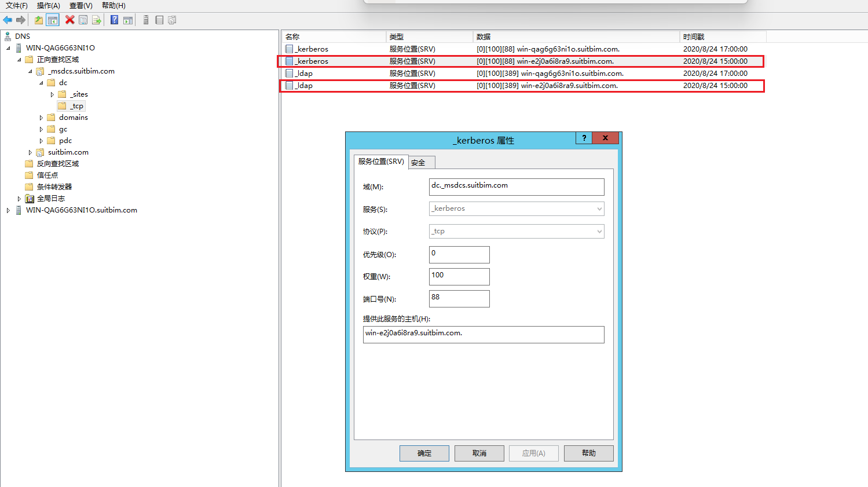Open the 操作(A) menu
868x487 pixels.
point(48,6)
